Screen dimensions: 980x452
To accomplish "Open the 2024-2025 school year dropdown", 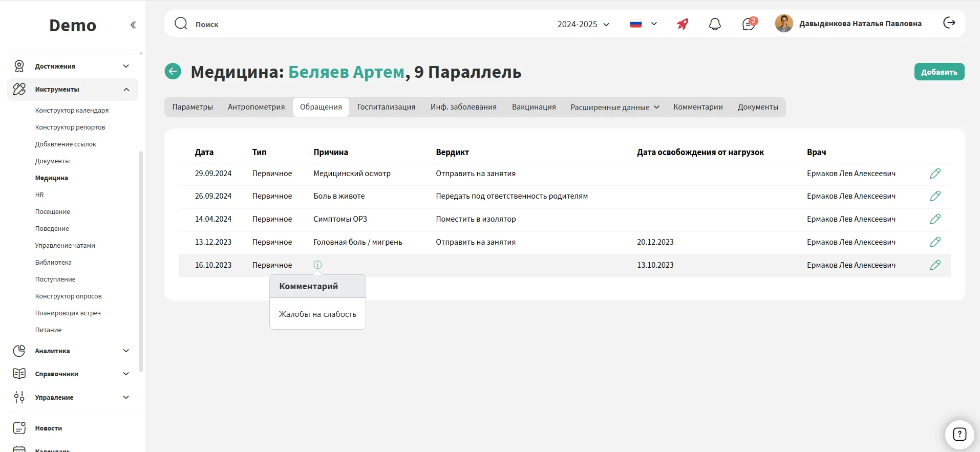I will click(x=583, y=24).
